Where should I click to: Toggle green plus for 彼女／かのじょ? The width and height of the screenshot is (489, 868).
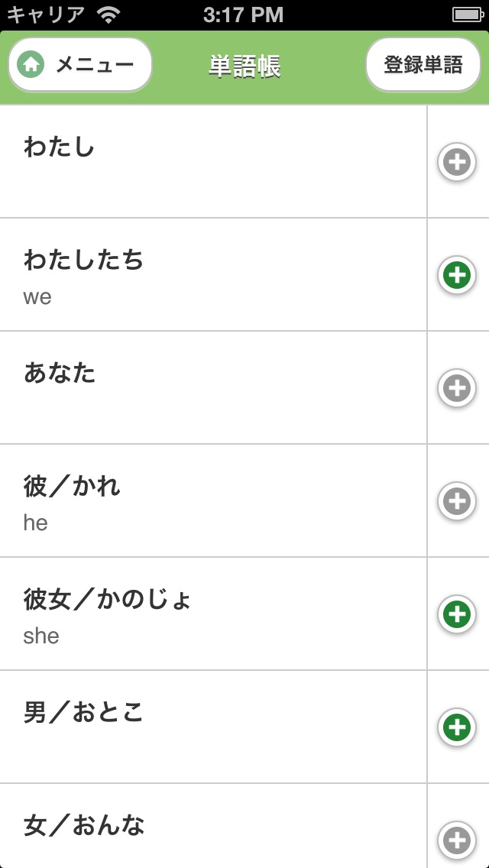point(457,614)
